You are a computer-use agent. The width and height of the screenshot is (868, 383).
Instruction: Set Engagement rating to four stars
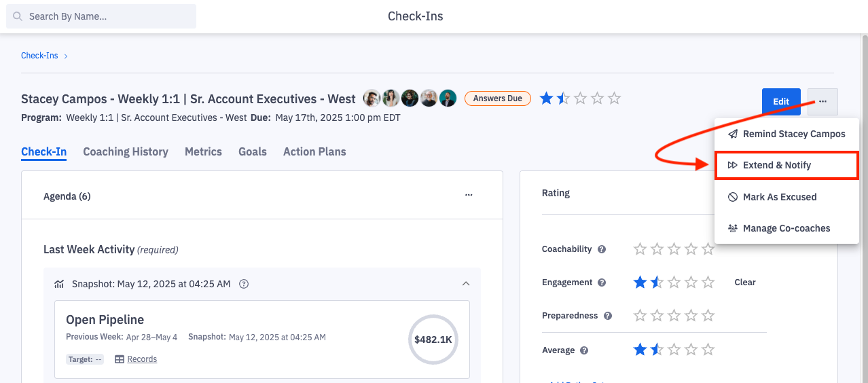click(x=691, y=282)
